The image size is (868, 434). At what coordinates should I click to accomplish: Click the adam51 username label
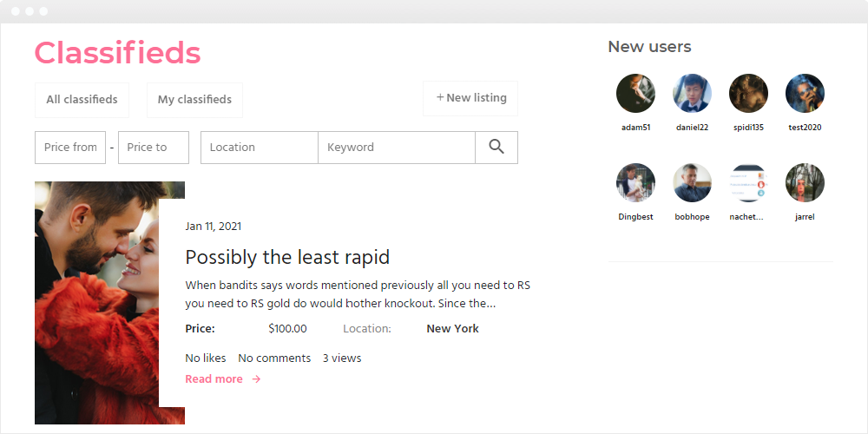[635, 128]
